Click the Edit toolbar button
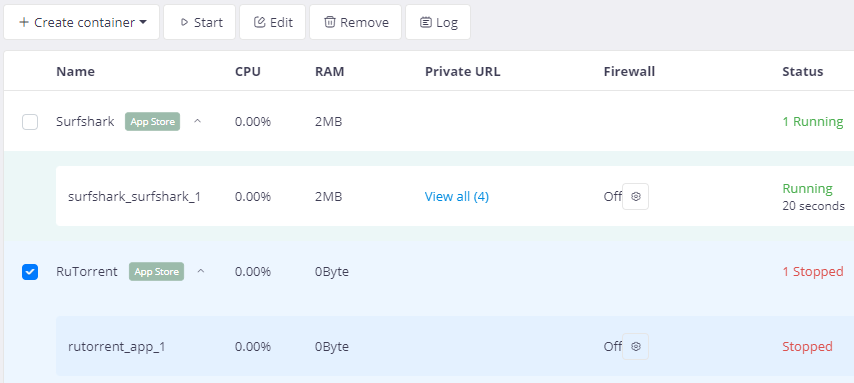This screenshot has height=383, width=854. coord(272,22)
